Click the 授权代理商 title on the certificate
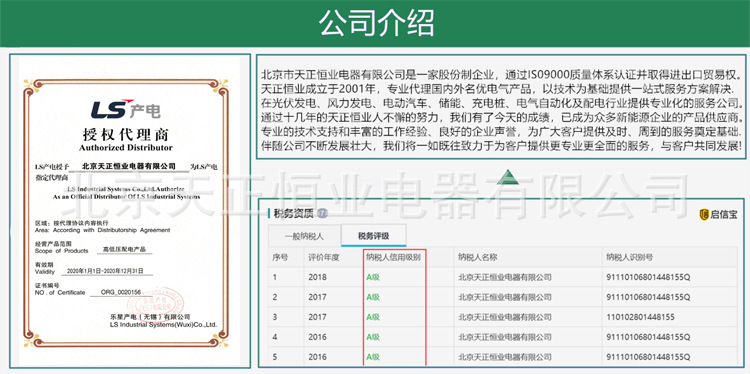This screenshot has width=750, height=374. (x=126, y=134)
